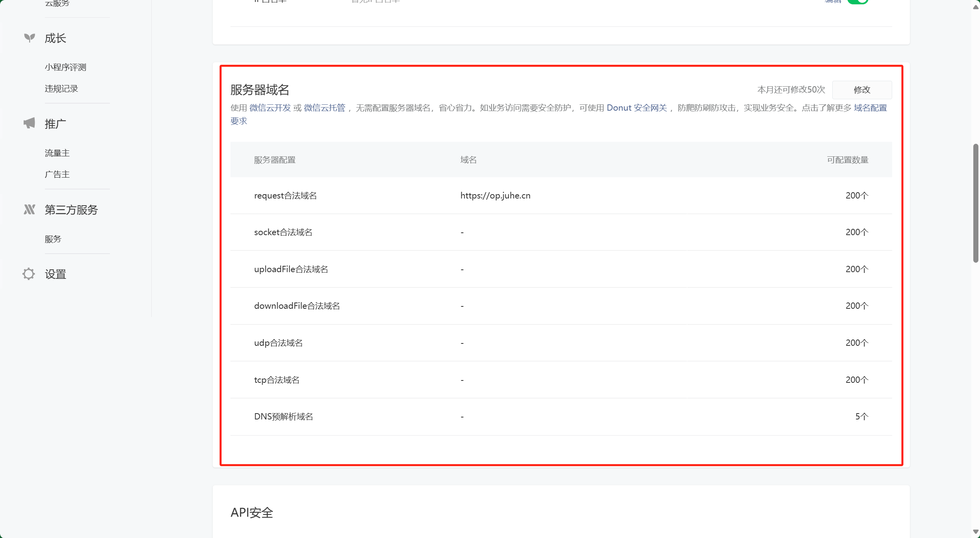Screen dimensions: 980x538
Task: Click the scrollbar down arrow
Action: click(975, 531)
